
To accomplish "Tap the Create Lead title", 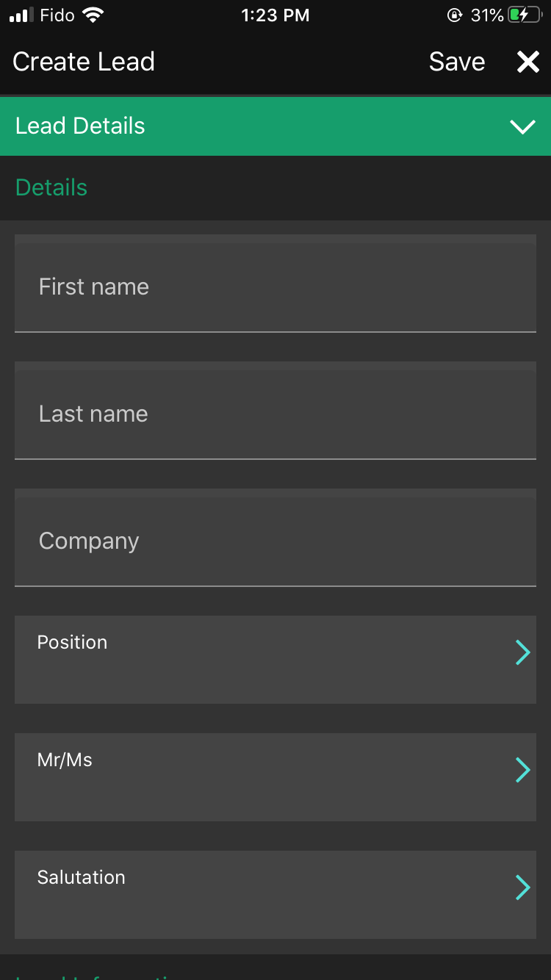I will click(x=84, y=62).
